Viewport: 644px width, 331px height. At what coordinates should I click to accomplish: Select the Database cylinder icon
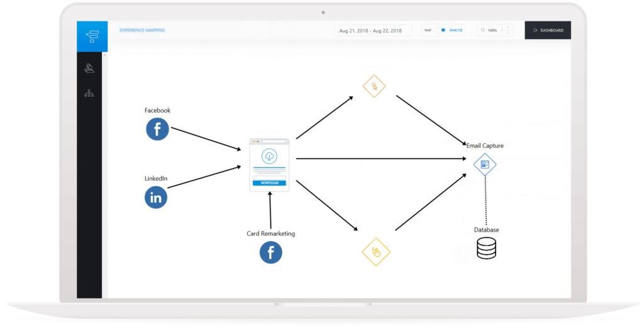click(x=486, y=249)
